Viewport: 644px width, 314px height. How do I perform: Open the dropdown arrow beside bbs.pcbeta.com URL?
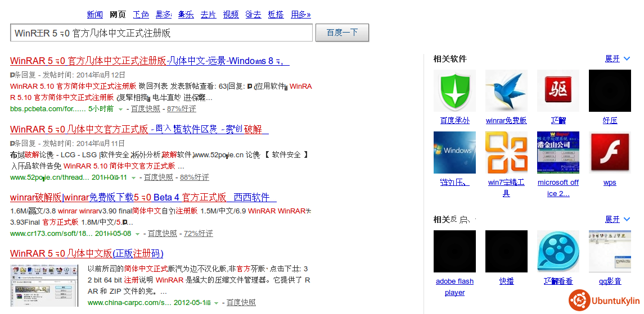point(120,110)
